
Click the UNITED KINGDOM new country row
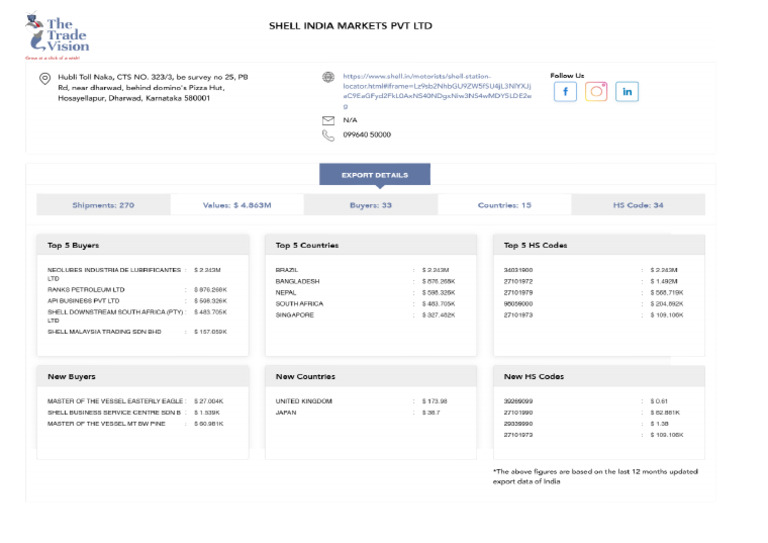tap(361, 401)
